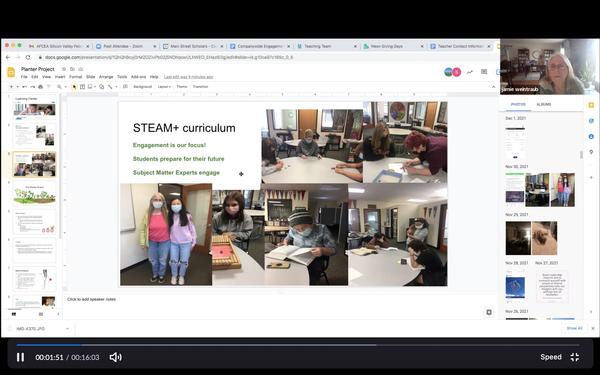The image size is (600, 375).
Task: Open the Speed playback options
Action: pos(551,357)
